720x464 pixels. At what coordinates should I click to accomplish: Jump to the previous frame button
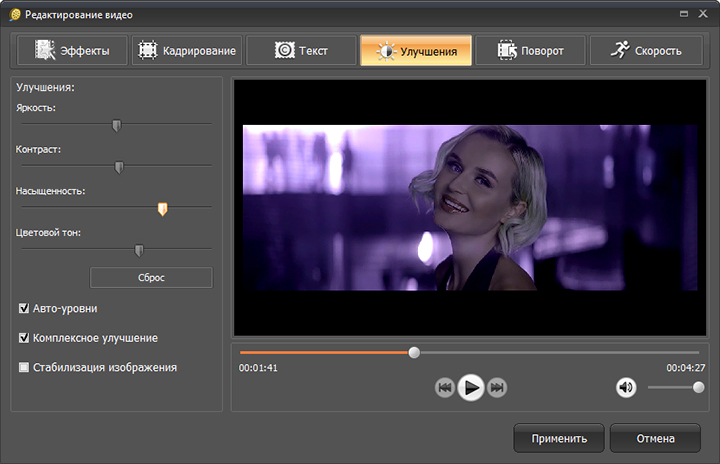pyautogui.click(x=444, y=388)
